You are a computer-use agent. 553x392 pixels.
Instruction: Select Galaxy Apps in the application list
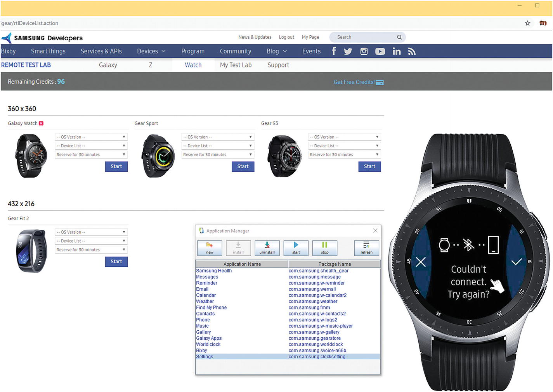(209, 338)
